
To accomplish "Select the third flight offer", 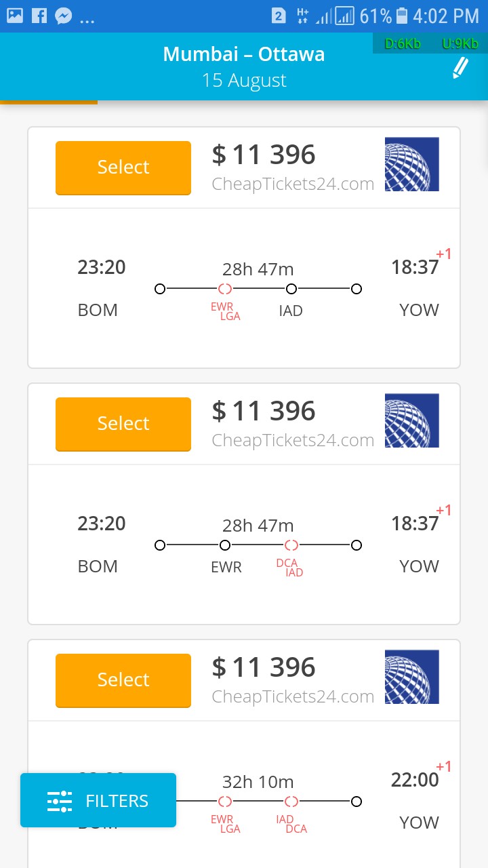I will [123, 680].
